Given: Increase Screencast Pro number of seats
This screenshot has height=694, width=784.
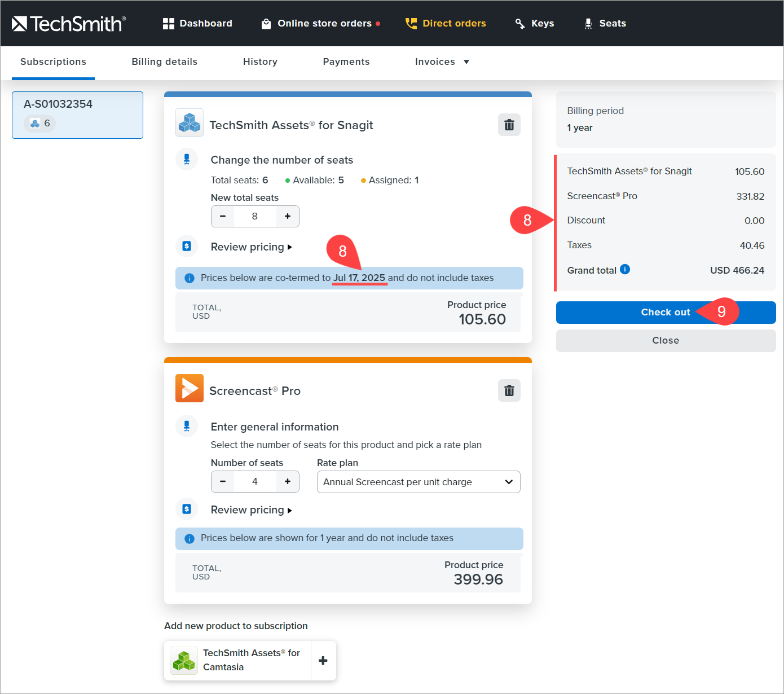Looking at the screenshot, I should click(288, 481).
